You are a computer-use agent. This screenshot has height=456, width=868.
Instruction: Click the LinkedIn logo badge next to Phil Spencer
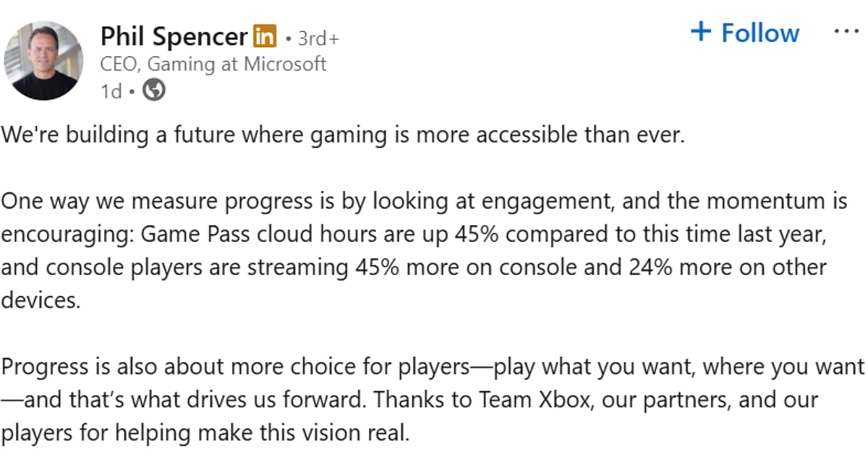[264, 34]
